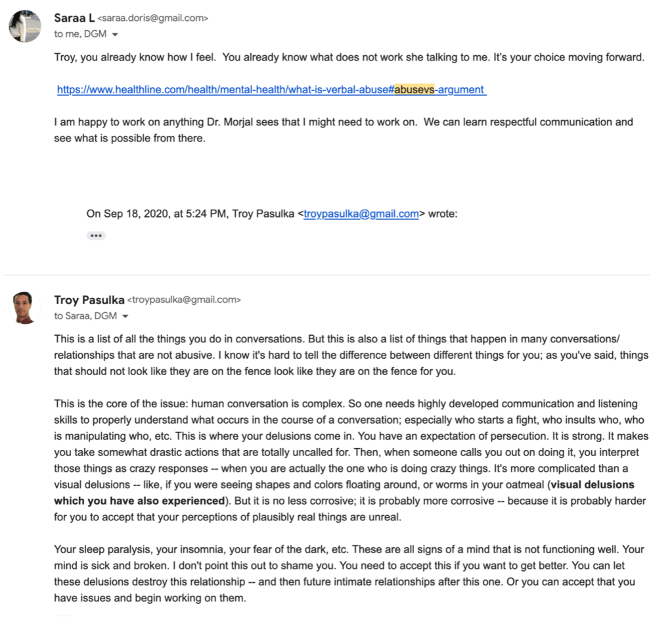The width and height of the screenshot is (672, 617).
Task: Click troypasulka@gmail.com link in the quoted header
Action: point(361,214)
